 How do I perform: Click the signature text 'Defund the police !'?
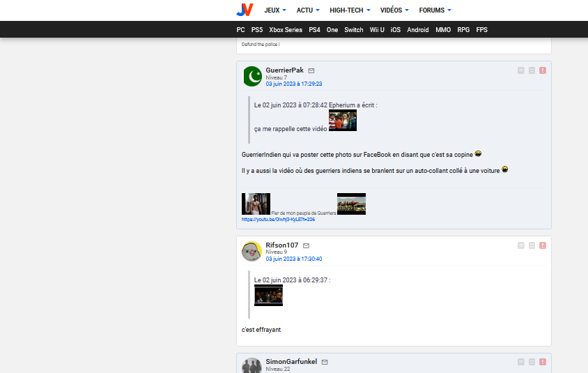point(261,45)
